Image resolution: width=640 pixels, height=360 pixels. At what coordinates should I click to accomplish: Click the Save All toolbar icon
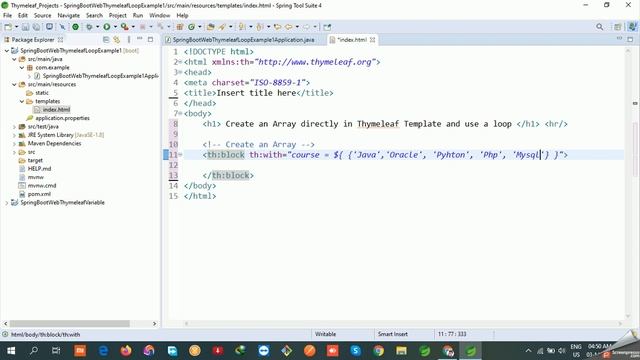tap(36, 27)
